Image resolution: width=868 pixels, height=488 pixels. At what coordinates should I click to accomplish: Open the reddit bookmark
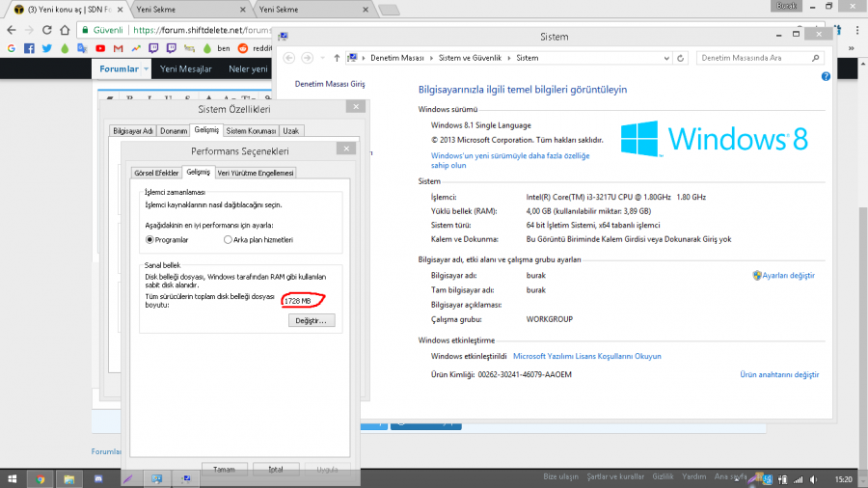(x=256, y=48)
